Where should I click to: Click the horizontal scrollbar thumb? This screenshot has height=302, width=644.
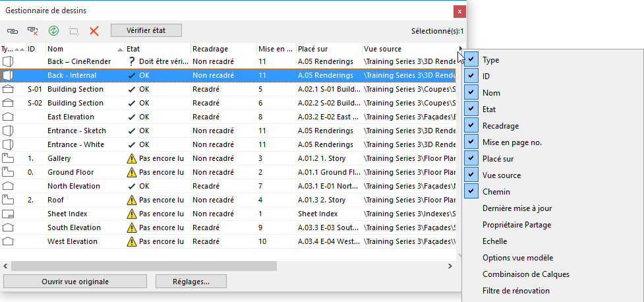[x=144, y=266]
